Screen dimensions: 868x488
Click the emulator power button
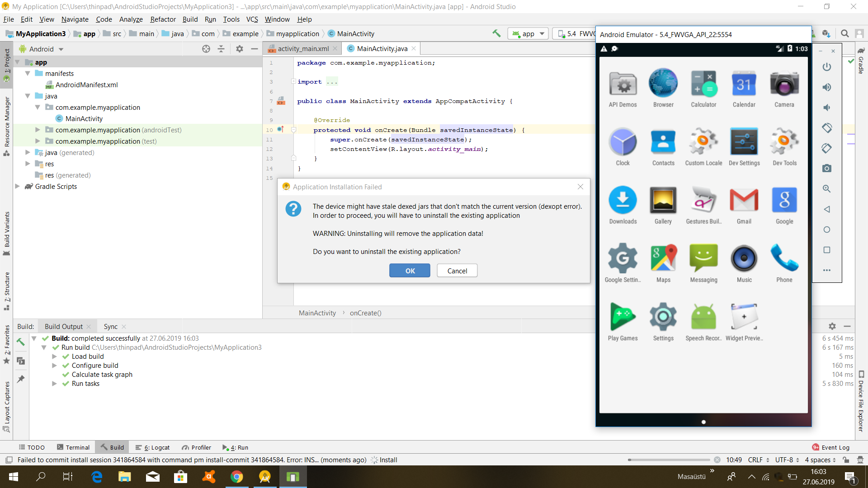827,67
